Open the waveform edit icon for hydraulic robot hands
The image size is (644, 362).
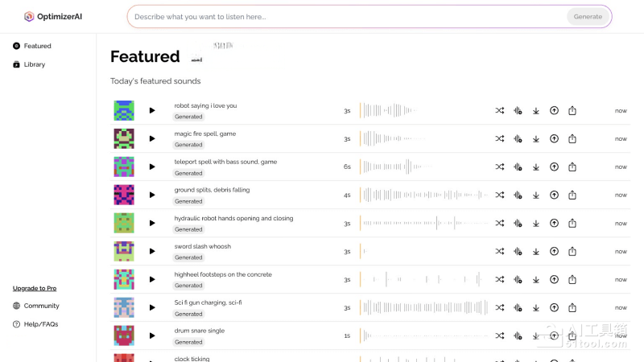pos(518,224)
